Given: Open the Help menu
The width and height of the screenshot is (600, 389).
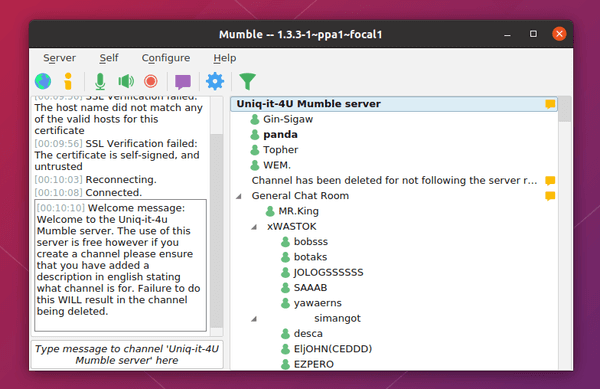Looking at the screenshot, I should point(225,58).
